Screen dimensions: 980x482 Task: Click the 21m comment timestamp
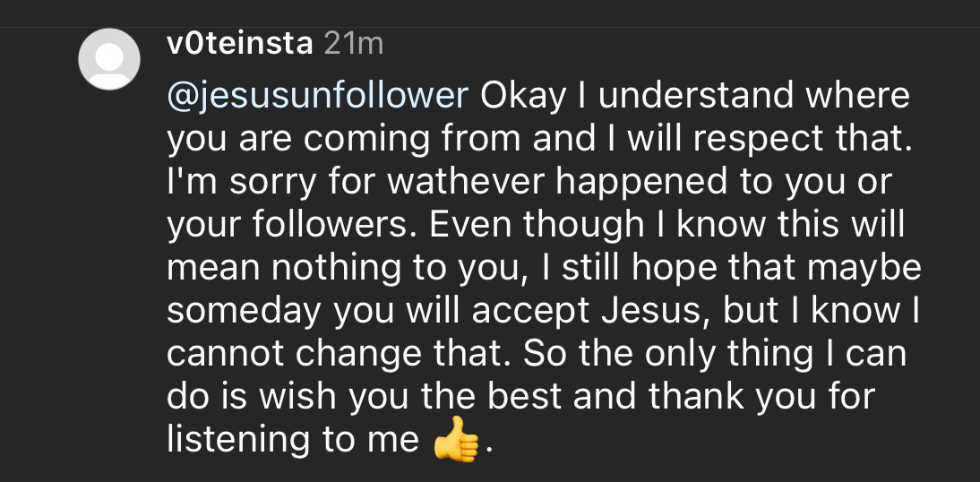353,45
